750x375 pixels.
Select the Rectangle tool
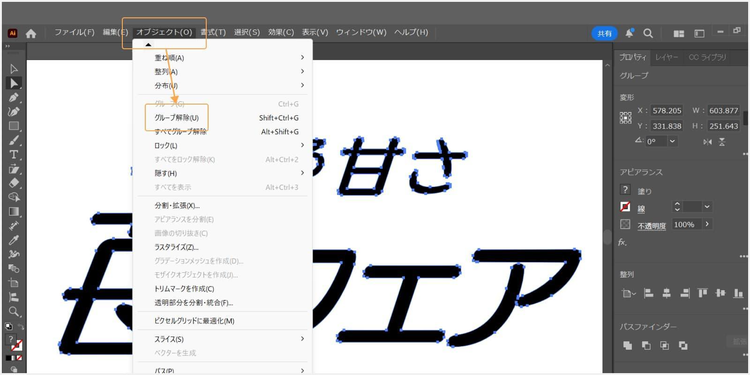pyautogui.click(x=14, y=126)
